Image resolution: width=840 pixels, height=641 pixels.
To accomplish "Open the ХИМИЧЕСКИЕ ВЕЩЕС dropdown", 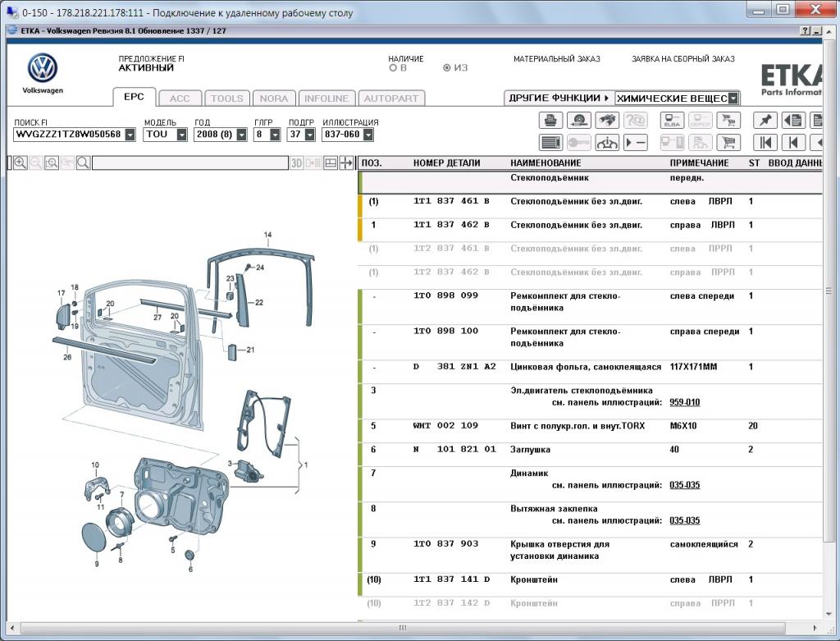I will click(733, 98).
